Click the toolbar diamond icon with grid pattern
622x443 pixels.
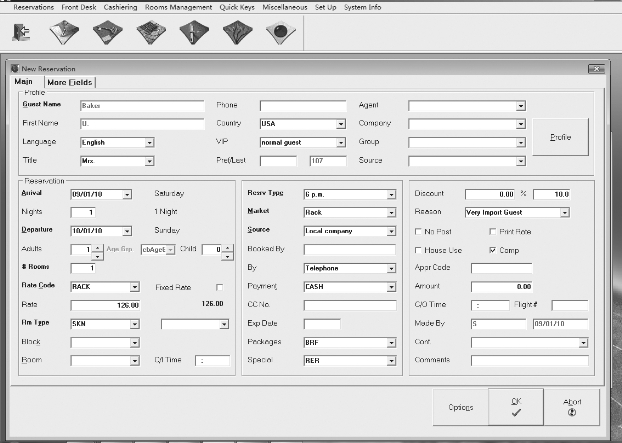150,32
